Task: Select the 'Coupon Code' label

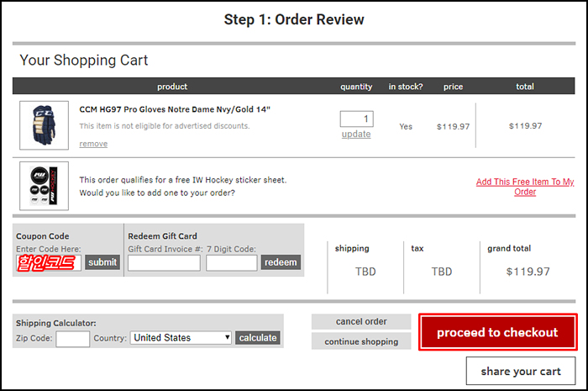Action: click(42, 236)
